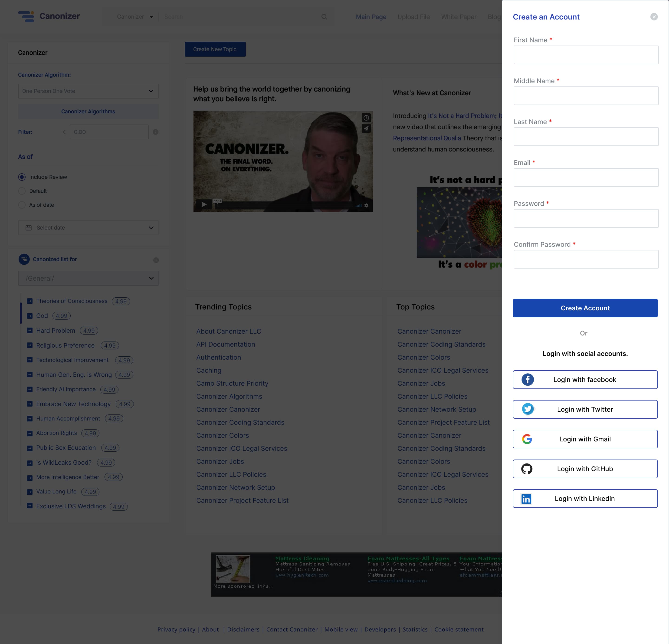
Task: Click the Last Name input field
Action: click(x=586, y=137)
